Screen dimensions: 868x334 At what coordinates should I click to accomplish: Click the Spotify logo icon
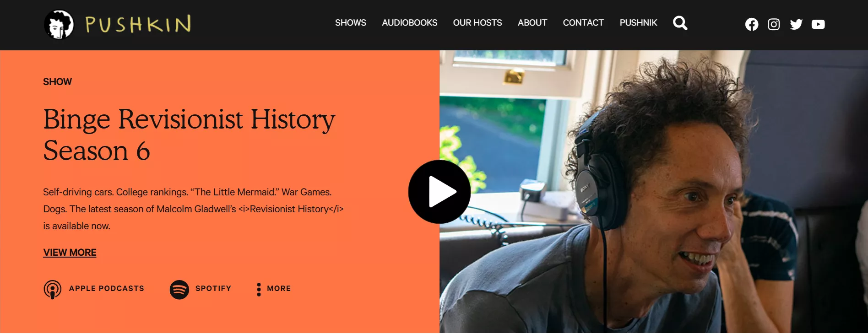point(179,290)
